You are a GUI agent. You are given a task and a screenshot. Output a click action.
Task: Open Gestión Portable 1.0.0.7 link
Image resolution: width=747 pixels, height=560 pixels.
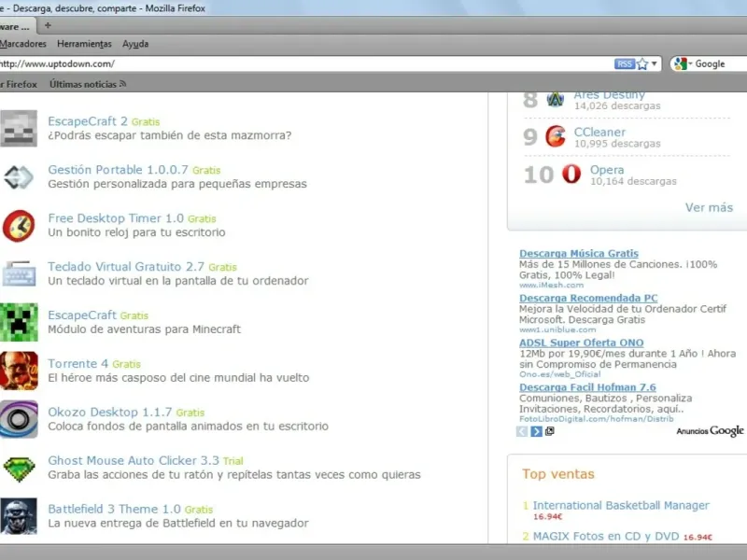[x=119, y=170]
